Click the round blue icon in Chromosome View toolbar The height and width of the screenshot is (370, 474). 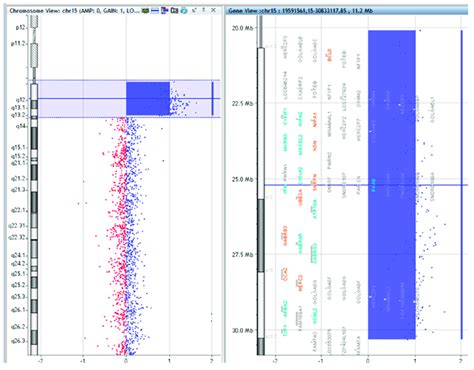point(184,11)
